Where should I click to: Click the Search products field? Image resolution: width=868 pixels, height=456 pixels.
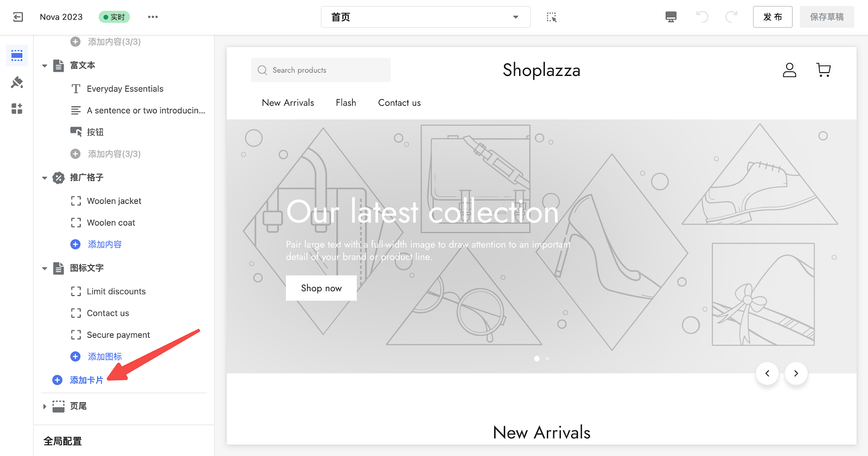pyautogui.click(x=321, y=70)
